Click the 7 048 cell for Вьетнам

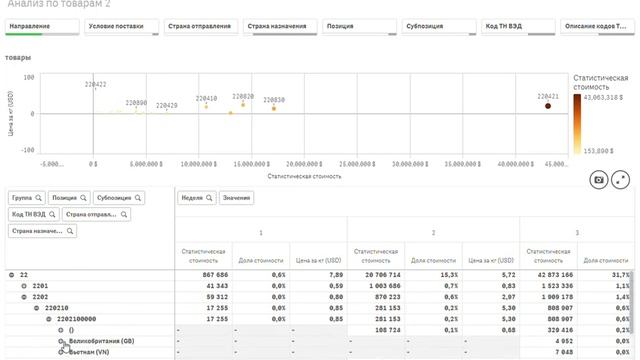pyautogui.click(x=564, y=352)
